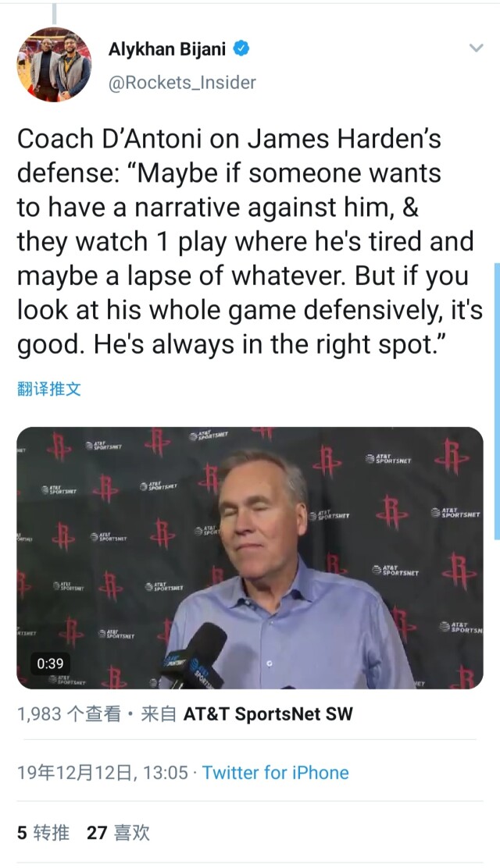The height and width of the screenshot is (868, 500).
Task: Open the Alykhan Bijani display name
Action: (167, 49)
